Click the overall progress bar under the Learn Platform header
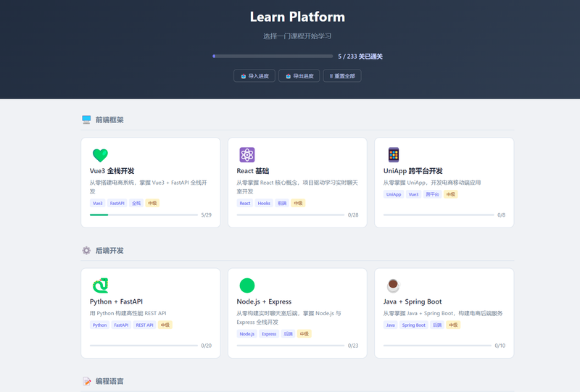580x392 pixels. click(x=273, y=57)
